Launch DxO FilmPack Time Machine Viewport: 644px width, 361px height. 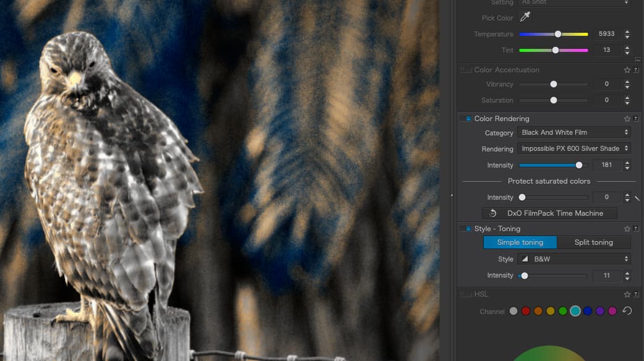[x=549, y=213]
